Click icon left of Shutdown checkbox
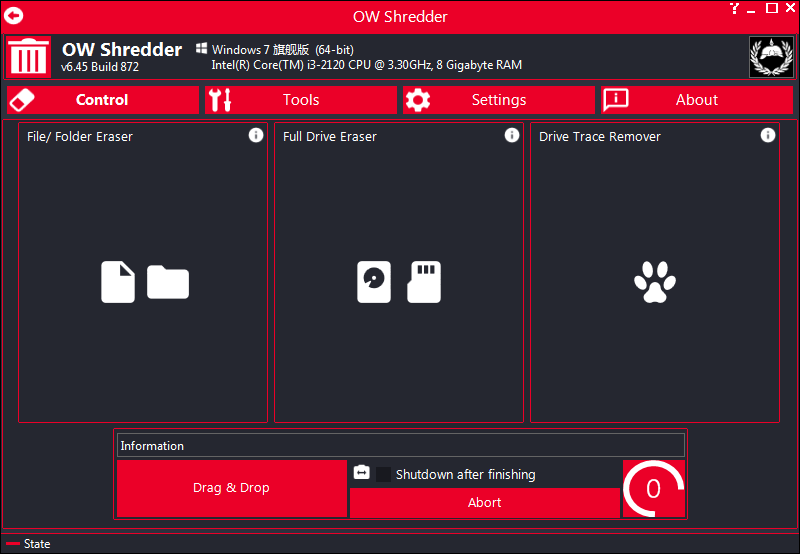 coord(361,472)
